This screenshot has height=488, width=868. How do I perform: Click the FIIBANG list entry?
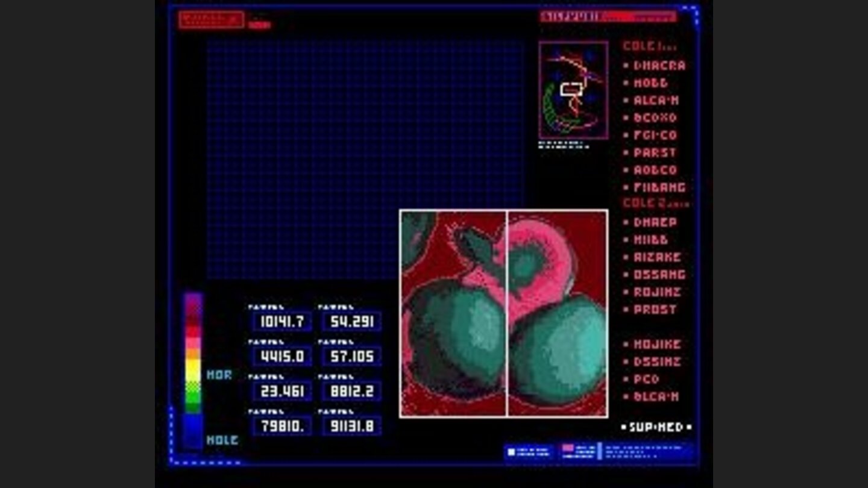coord(659,187)
